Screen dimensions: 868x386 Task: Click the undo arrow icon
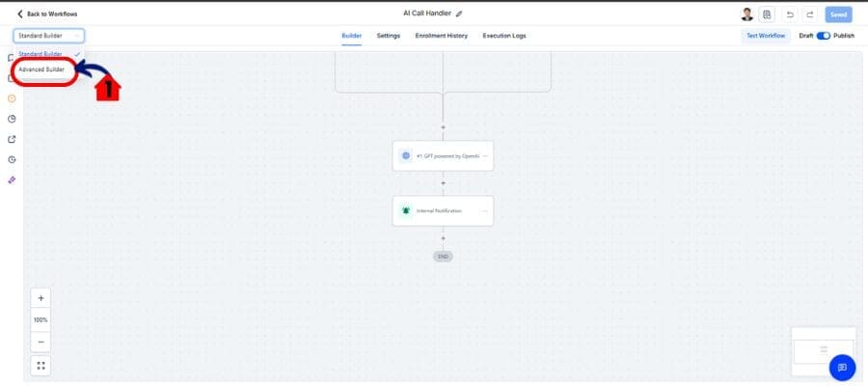tap(789, 14)
